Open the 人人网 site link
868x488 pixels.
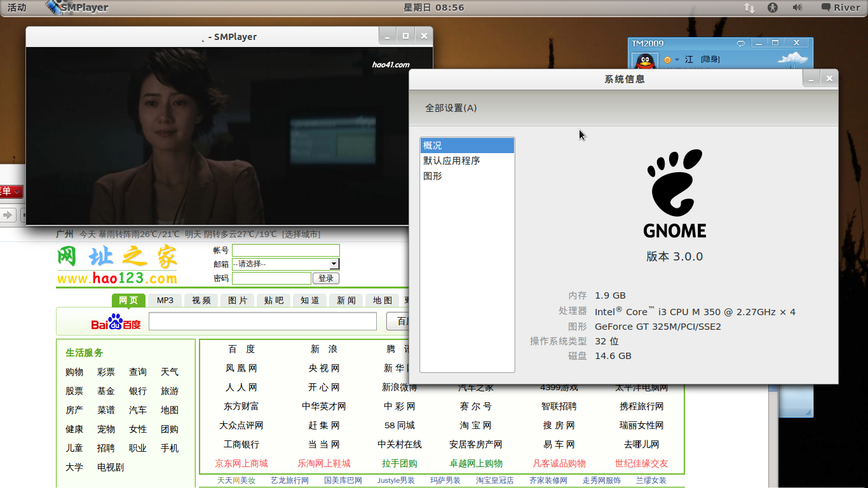point(241,387)
